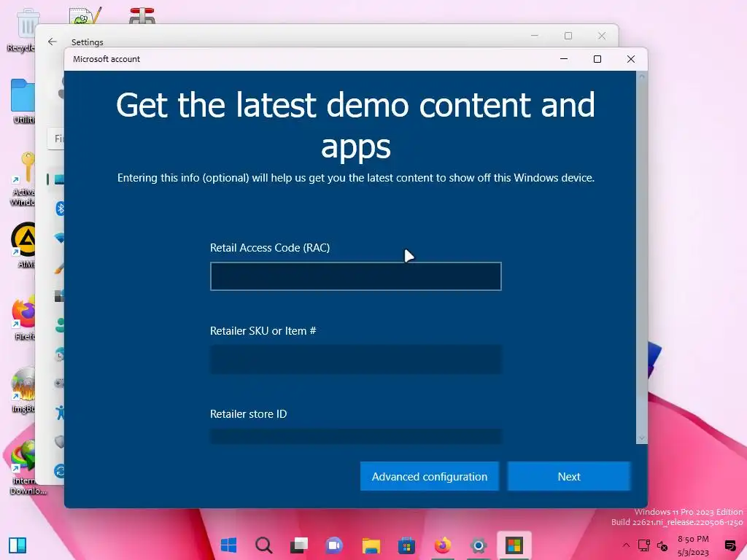The width and height of the screenshot is (747, 560).
Task: Close the Microsoft account window
Action: (x=631, y=59)
